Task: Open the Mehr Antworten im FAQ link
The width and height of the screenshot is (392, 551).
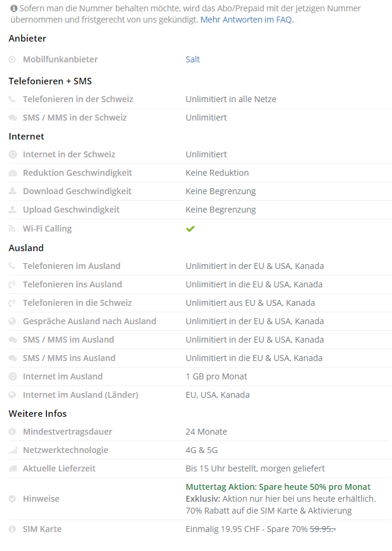Action: 246,20
